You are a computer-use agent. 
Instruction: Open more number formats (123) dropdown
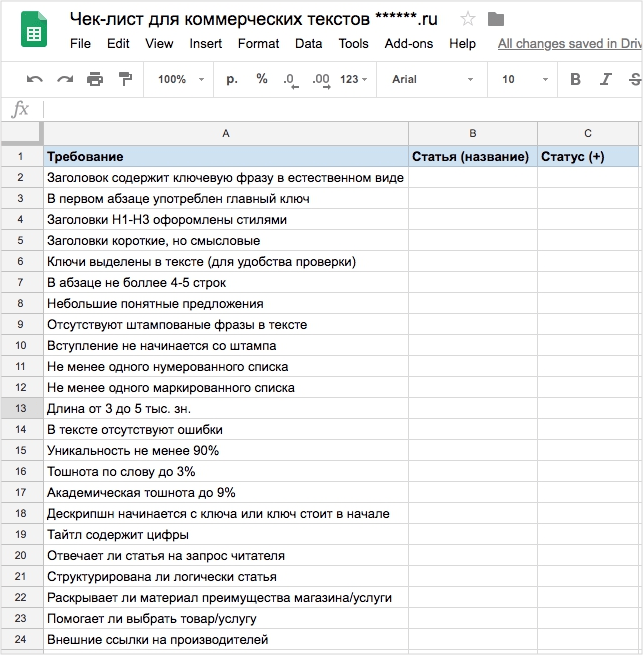point(354,79)
